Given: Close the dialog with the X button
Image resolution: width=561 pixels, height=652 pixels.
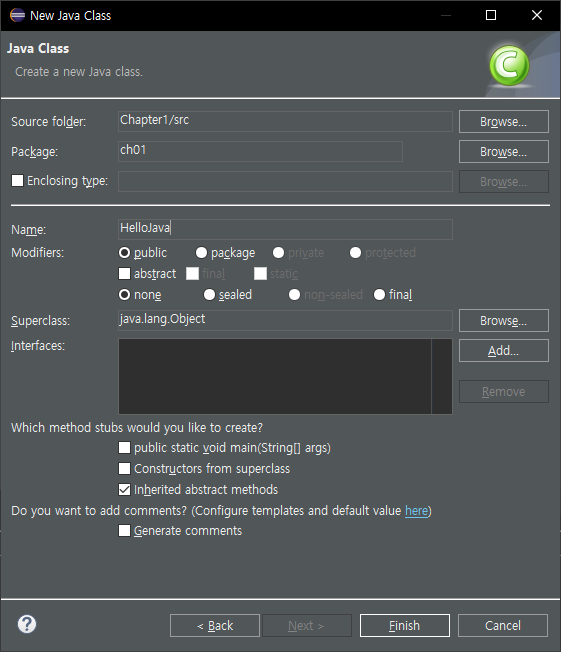Looking at the screenshot, I should coord(537,15).
